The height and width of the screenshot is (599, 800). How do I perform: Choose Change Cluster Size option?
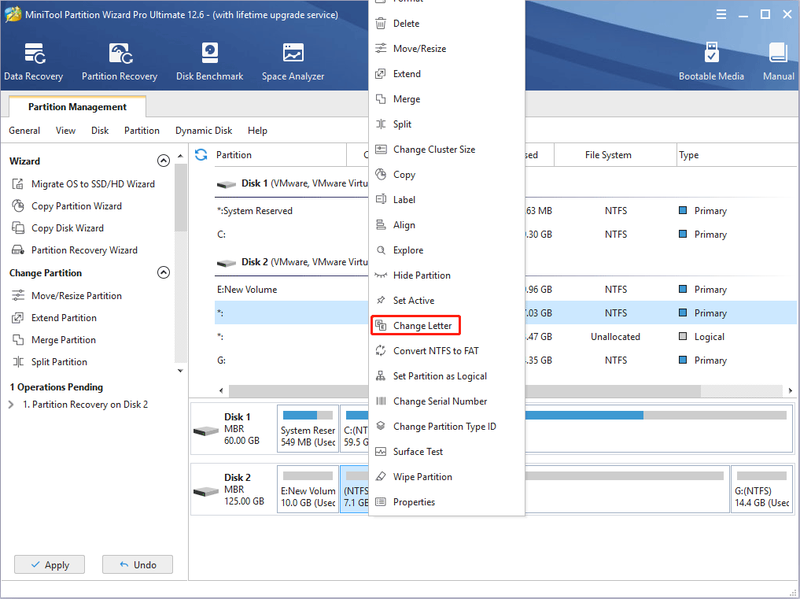pos(446,149)
